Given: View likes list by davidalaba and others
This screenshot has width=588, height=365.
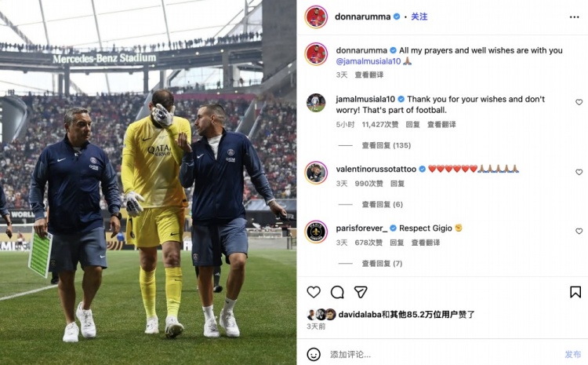Looking at the screenshot, I should [x=406, y=314].
